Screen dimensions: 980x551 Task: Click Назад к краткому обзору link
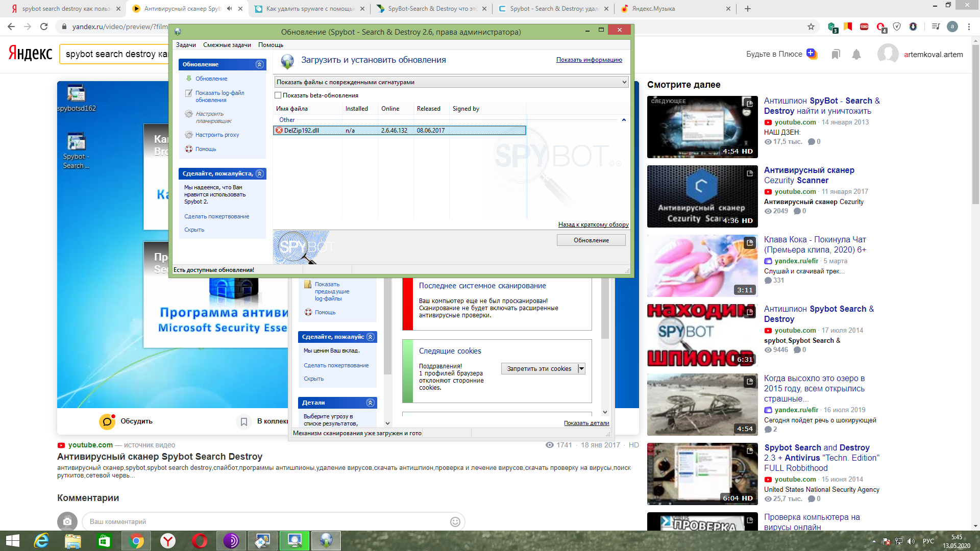point(593,224)
